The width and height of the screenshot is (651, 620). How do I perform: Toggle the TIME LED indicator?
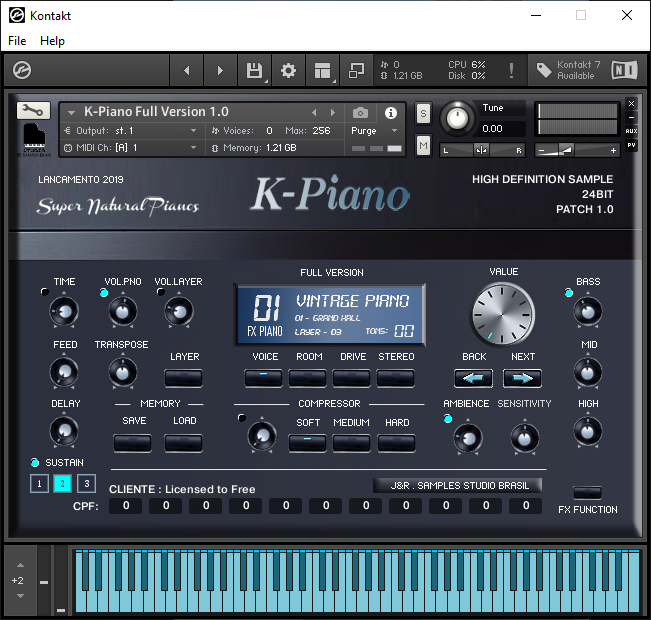pos(44,292)
